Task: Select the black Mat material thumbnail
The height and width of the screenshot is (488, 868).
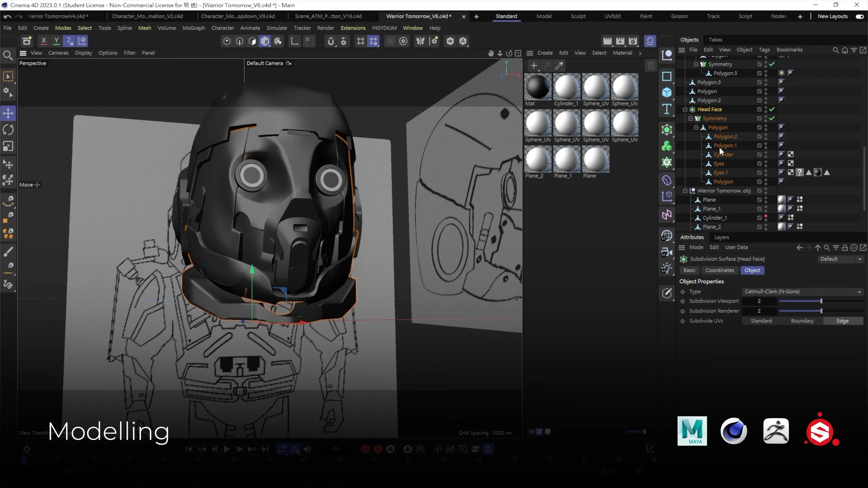Action: tap(537, 87)
